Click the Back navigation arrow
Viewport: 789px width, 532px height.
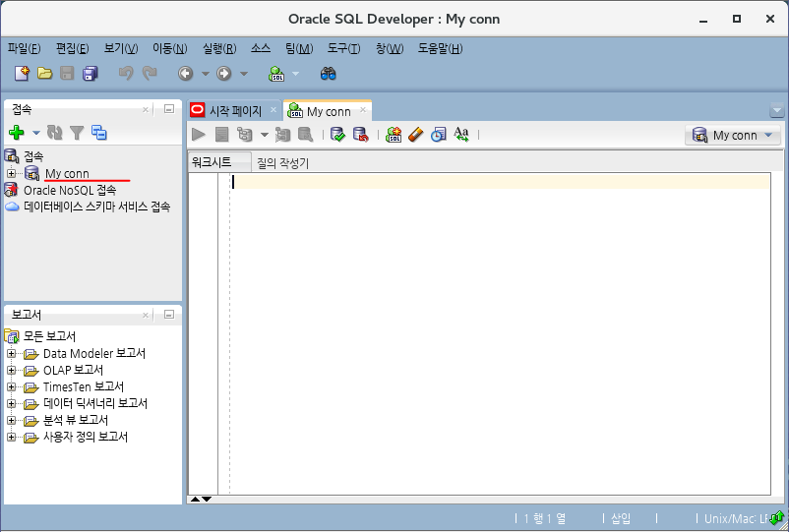(186, 74)
